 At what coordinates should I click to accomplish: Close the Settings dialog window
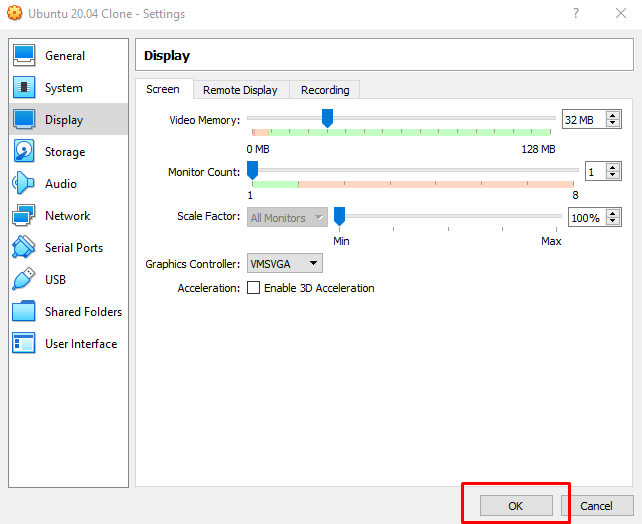coord(621,13)
